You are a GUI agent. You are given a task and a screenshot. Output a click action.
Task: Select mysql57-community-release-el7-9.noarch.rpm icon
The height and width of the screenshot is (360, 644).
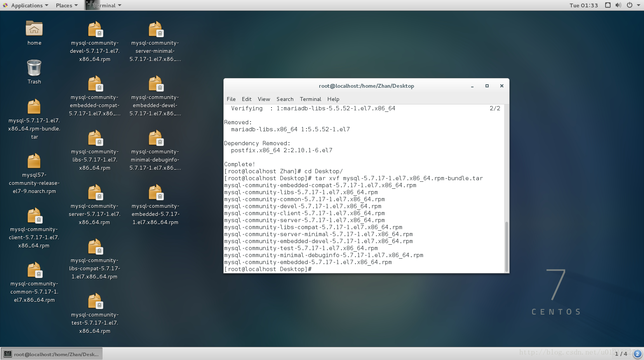click(x=34, y=161)
